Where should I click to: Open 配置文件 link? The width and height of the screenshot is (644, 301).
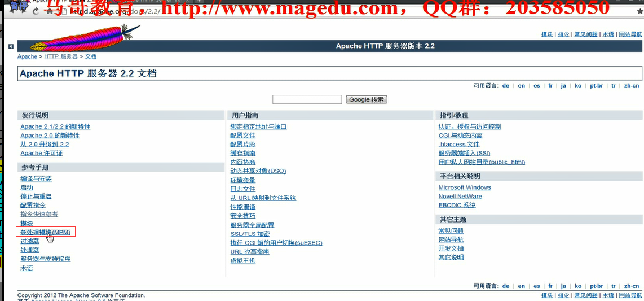pos(242,136)
